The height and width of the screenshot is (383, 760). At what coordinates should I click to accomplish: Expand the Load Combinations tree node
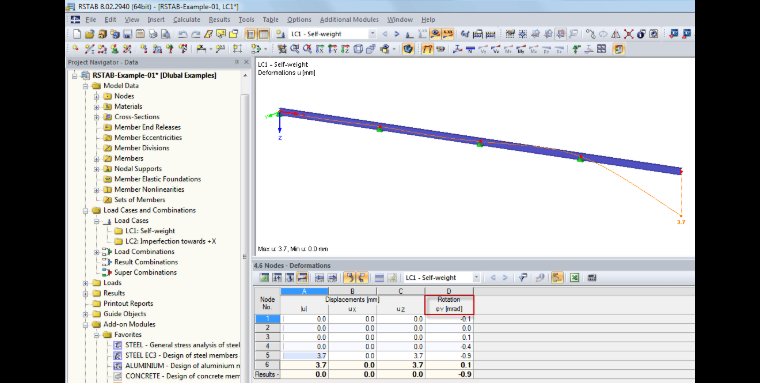[97, 252]
